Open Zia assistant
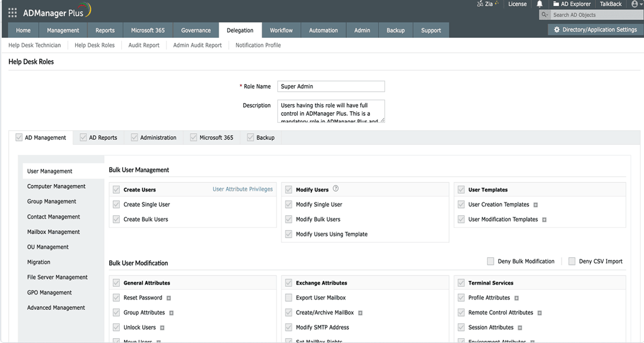Screen dimensions: 644x343 tap(487, 4)
